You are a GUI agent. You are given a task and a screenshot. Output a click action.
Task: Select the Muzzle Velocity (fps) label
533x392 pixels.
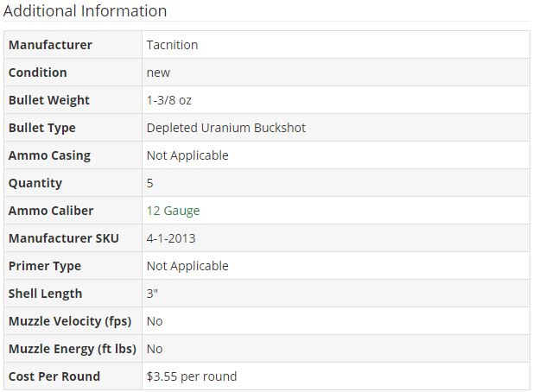[70, 321]
